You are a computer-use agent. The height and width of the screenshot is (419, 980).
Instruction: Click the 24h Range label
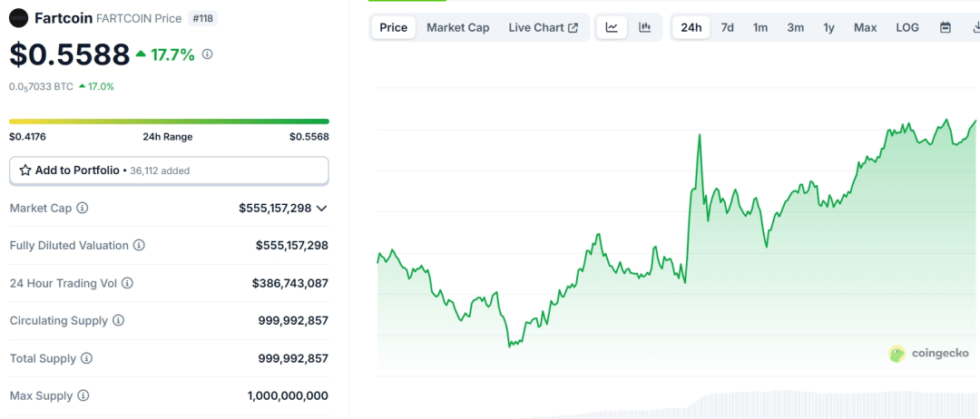[168, 137]
